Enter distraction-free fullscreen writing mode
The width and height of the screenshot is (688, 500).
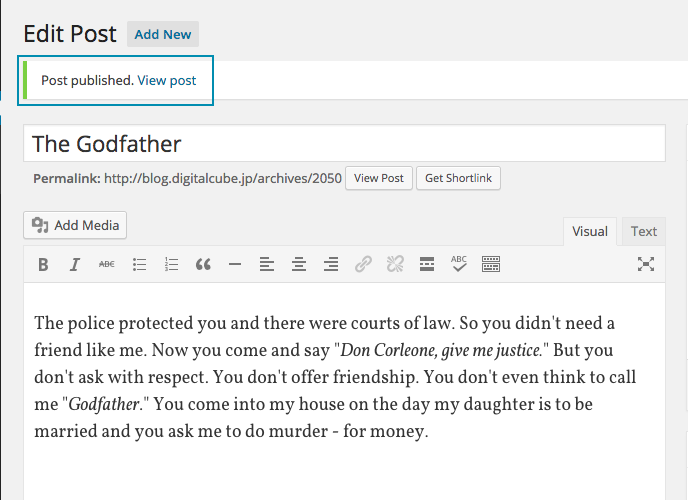tap(646, 265)
